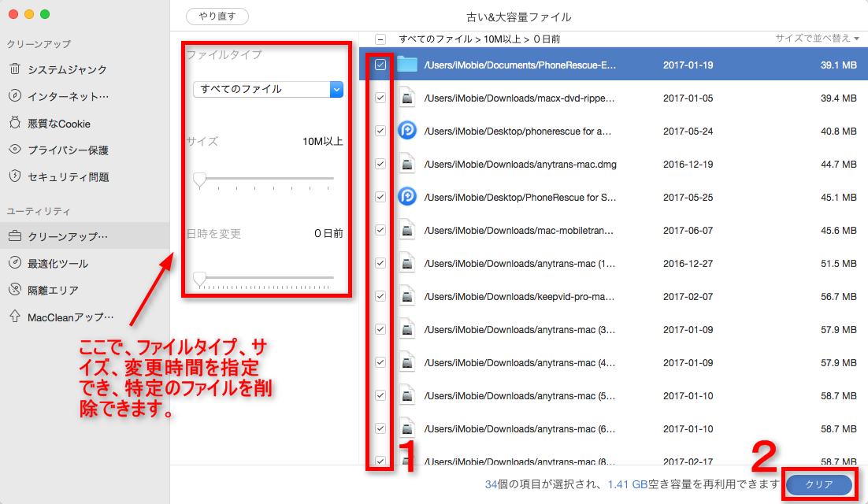Select the 44.7 MB size cell
This screenshot has width=868, height=504.
click(x=839, y=165)
